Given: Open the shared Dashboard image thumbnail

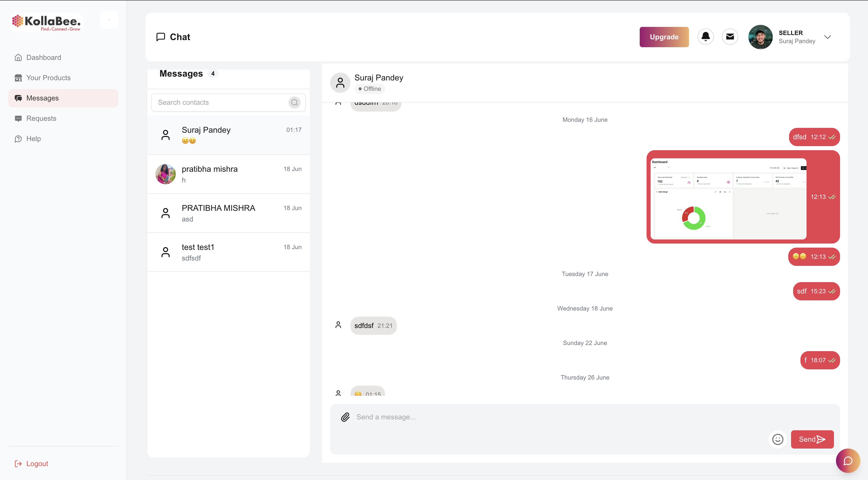Looking at the screenshot, I should click(x=728, y=198).
